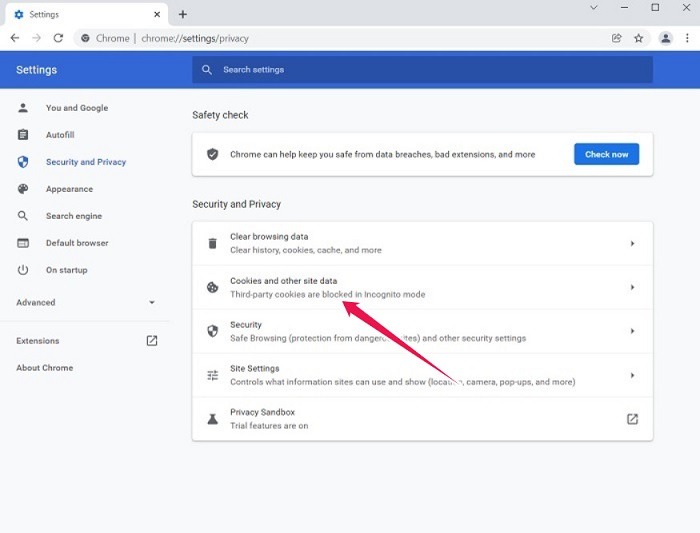
Task: Share this page via the share icon
Action: [x=617, y=38]
